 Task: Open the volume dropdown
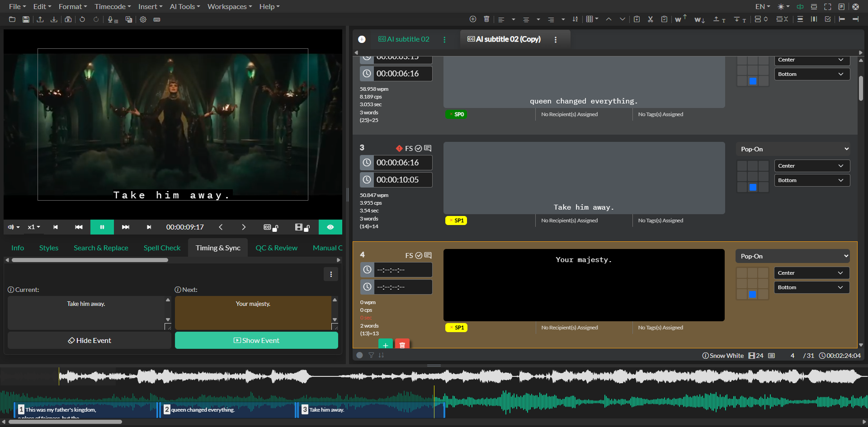tap(14, 227)
